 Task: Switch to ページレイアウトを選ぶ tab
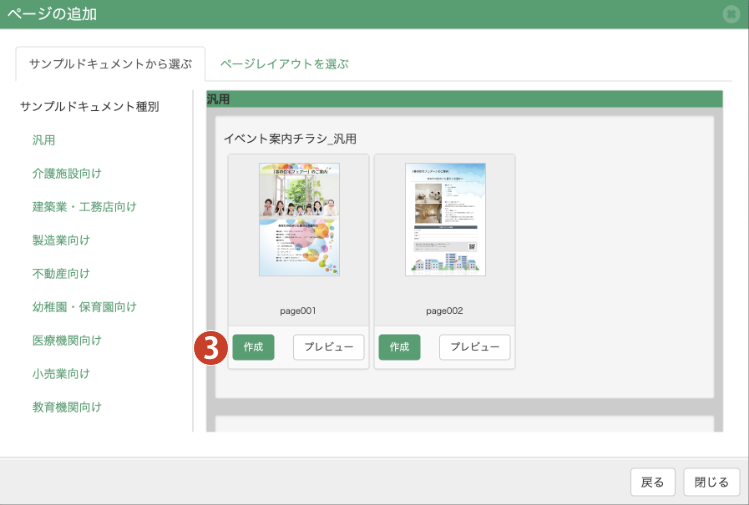pos(284,64)
